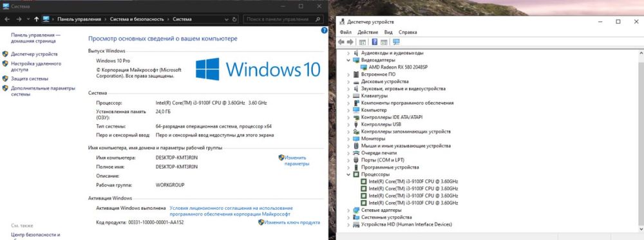644x240 pixels.
Task: Click scroll-up arrow in Device Manager
Action: pos(641,53)
